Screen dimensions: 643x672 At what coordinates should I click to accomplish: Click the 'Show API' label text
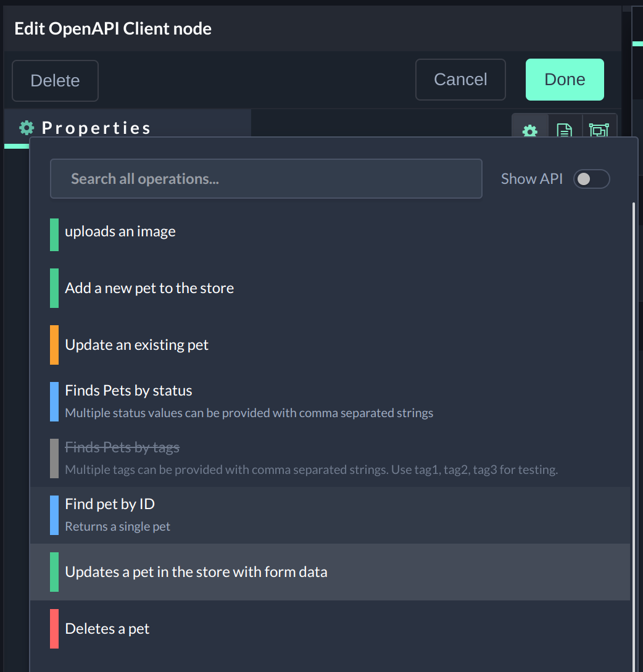[531, 179]
